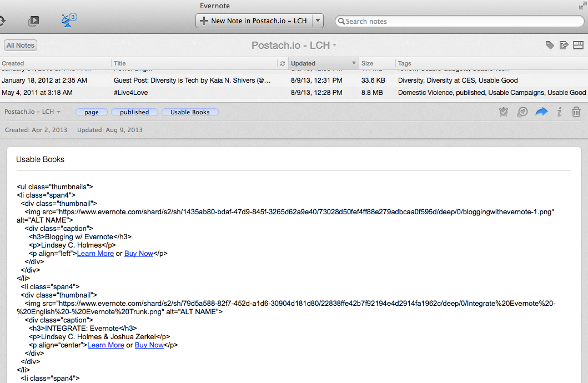The width and height of the screenshot is (588, 383).
Task: Click the notebook share settings icon
Action: pyautogui.click(x=564, y=45)
